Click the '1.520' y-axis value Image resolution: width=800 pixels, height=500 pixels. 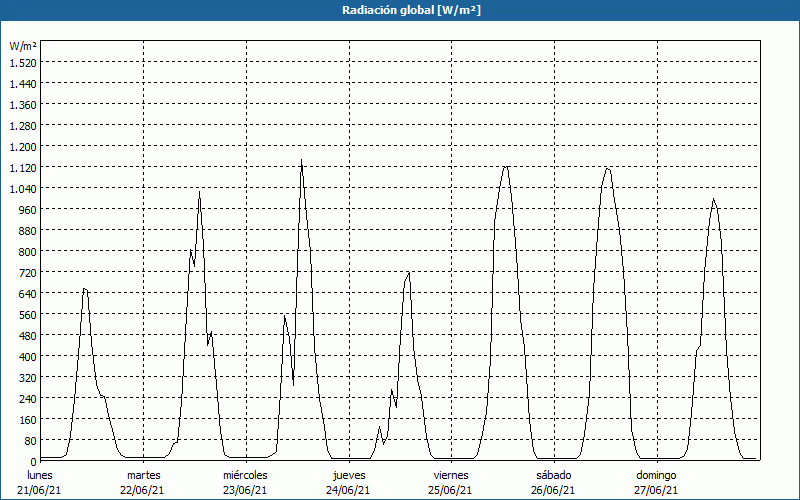(x=23, y=63)
